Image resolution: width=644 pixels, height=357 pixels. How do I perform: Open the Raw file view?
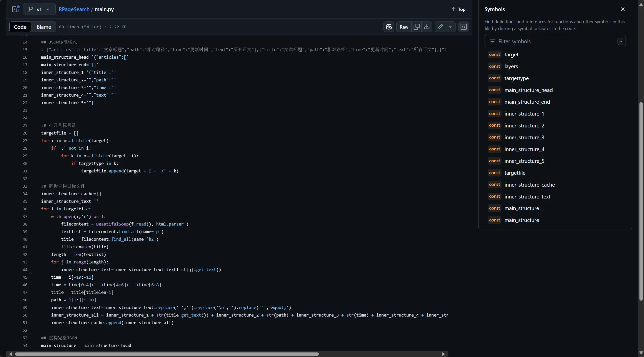pyautogui.click(x=404, y=27)
